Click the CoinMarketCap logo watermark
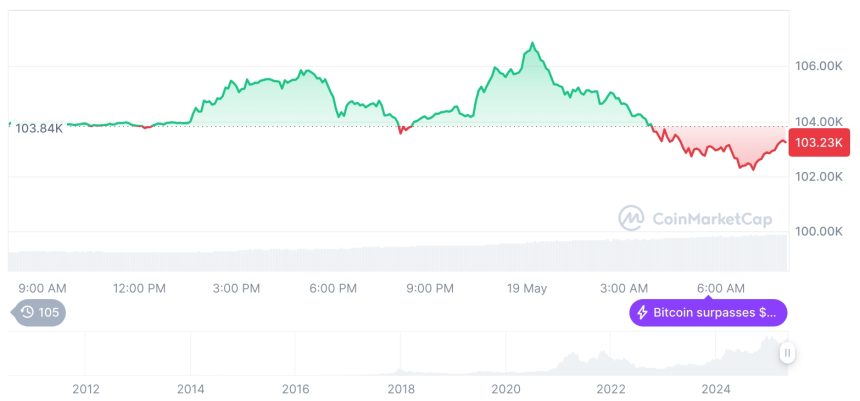This screenshot has width=860, height=401. (631, 218)
